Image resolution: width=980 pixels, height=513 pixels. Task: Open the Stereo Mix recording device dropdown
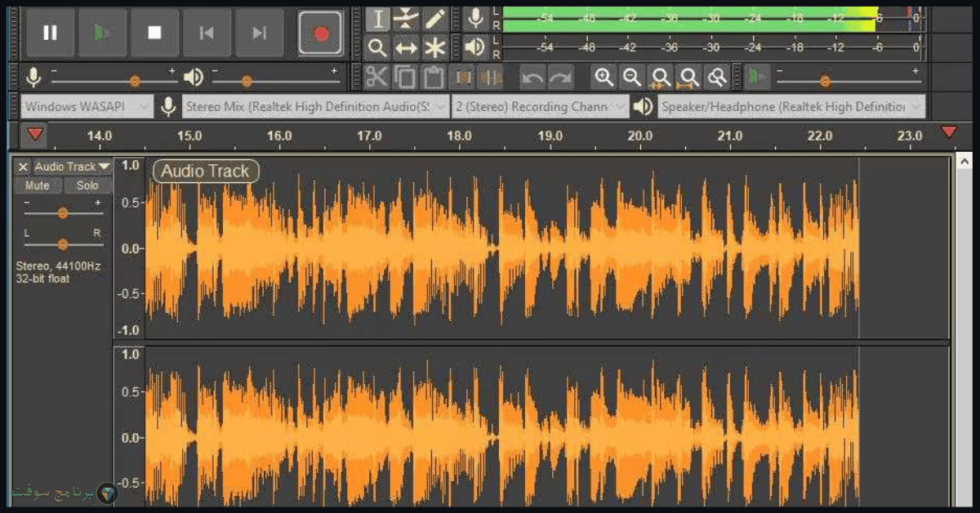point(317,106)
